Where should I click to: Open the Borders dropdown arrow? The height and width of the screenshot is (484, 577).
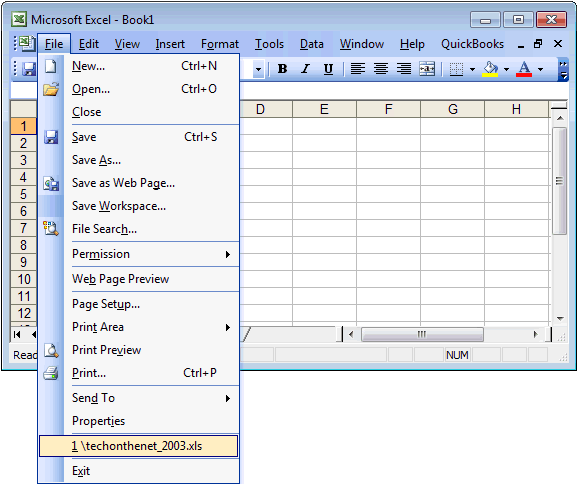tap(472, 69)
